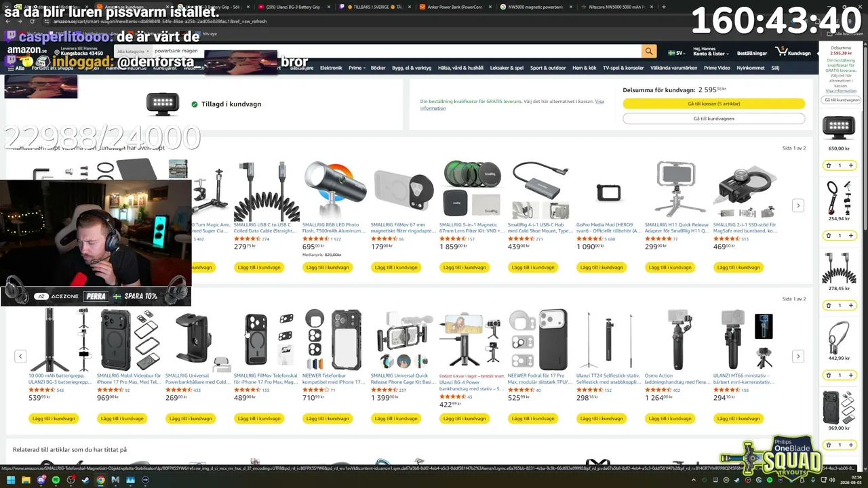
Task: Open Hälsa, vård & hushåll category
Action: 460,68
